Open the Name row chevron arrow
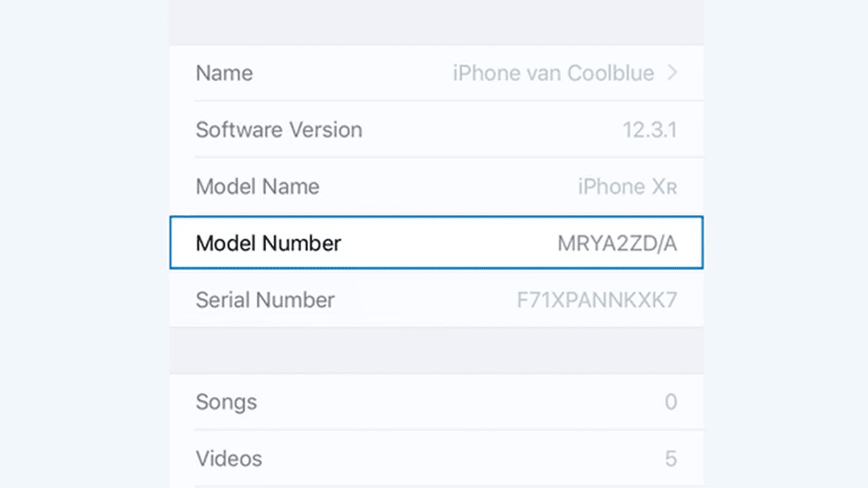 [672, 73]
